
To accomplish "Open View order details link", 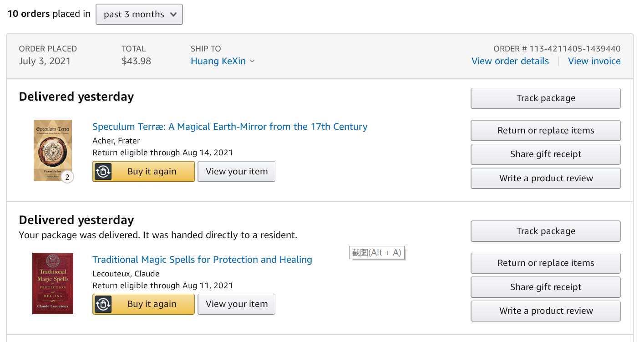I will click(x=510, y=61).
